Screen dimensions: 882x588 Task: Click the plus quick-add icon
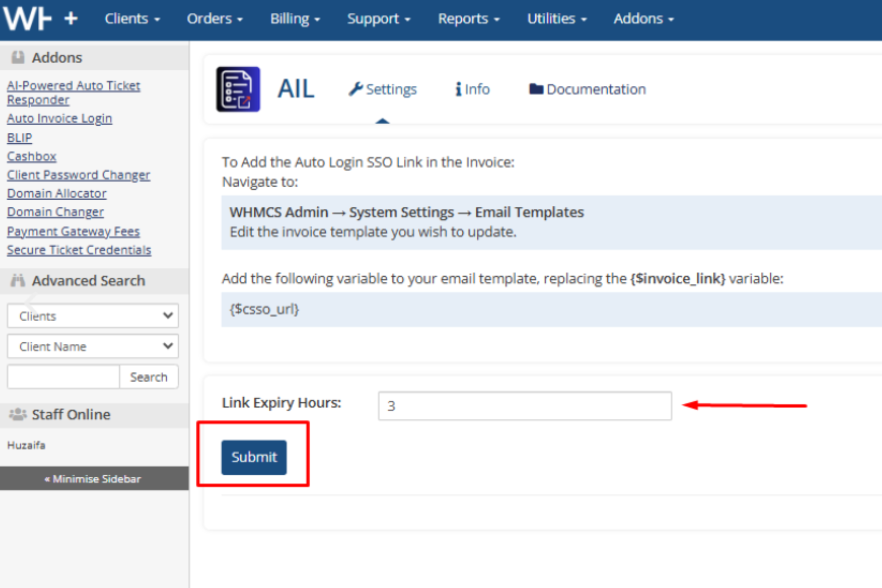(x=71, y=18)
